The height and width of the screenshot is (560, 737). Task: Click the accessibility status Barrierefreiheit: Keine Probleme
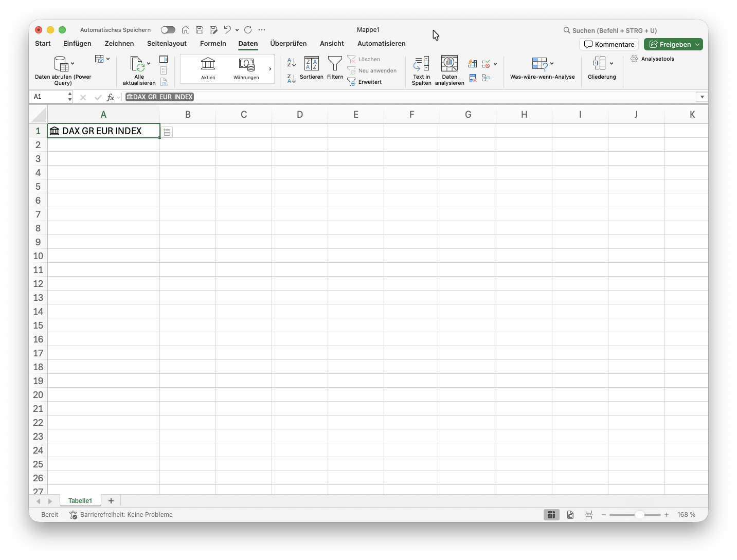(121, 515)
